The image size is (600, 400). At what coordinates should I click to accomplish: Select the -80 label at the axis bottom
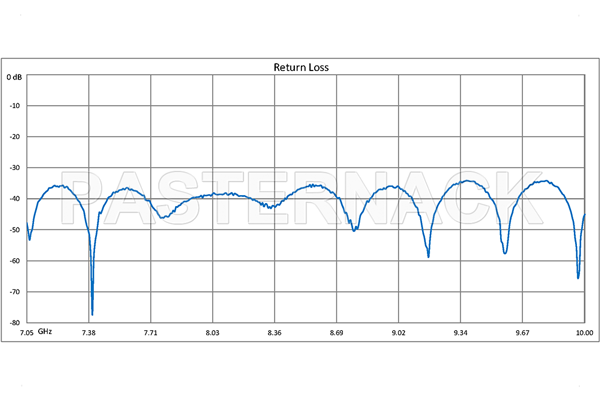[16, 323]
